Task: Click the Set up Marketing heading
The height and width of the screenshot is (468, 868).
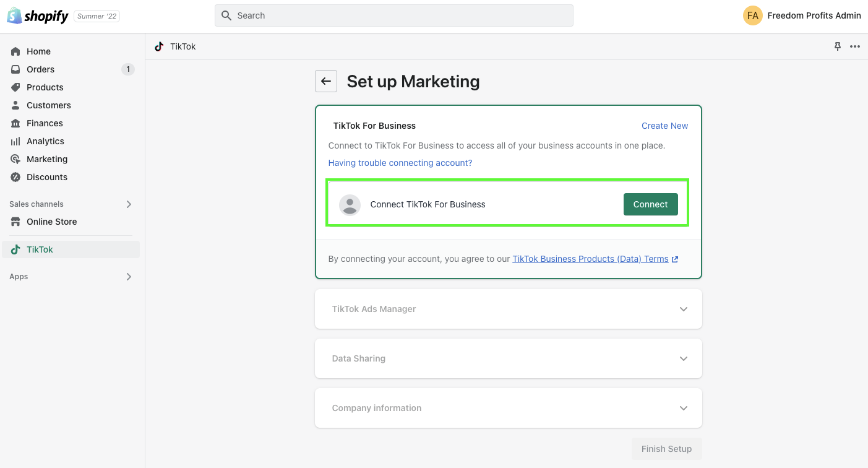Action: tap(413, 81)
